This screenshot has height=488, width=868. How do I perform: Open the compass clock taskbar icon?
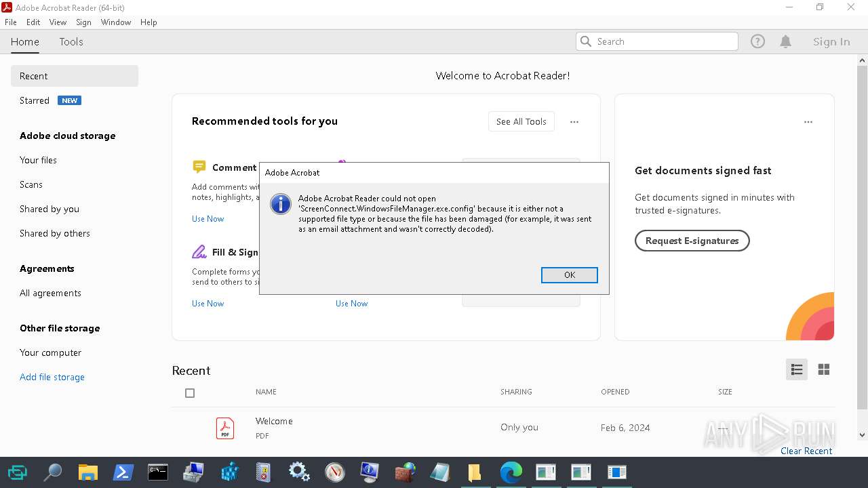[x=334, y=472]
